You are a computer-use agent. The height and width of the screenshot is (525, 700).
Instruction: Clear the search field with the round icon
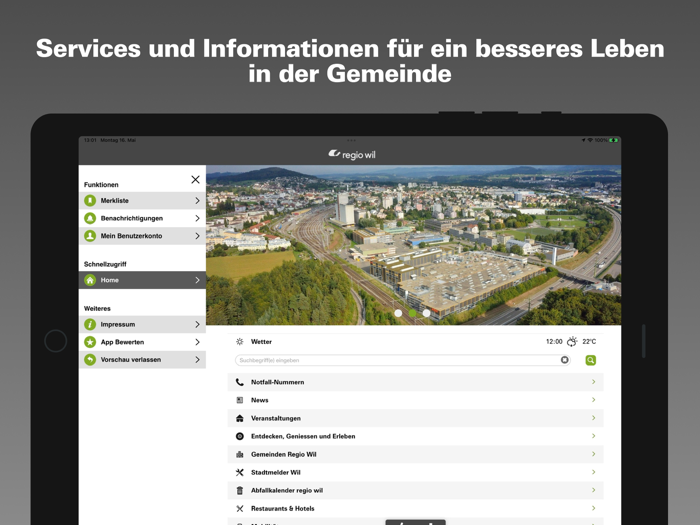pos(564,360)
